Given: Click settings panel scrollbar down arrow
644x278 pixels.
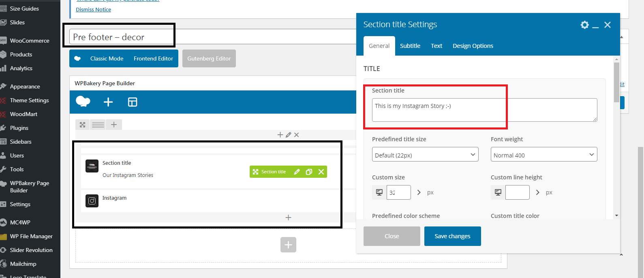Looking at the screenshot, I should point(616,216).
